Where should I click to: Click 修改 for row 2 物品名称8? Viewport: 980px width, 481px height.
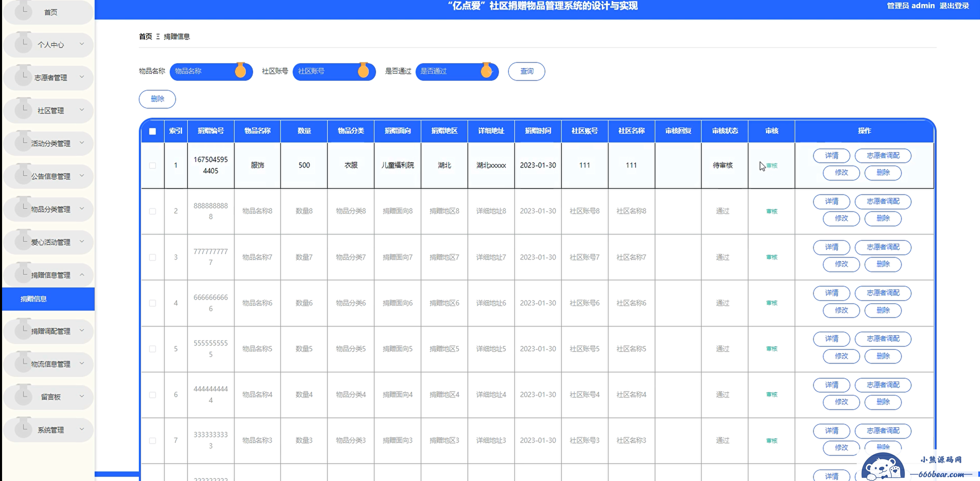841,218
